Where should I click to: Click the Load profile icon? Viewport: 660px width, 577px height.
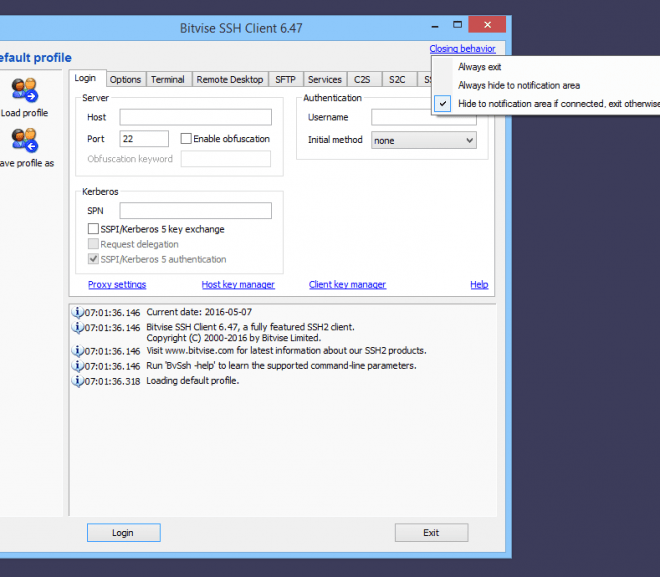coord(24,90)
